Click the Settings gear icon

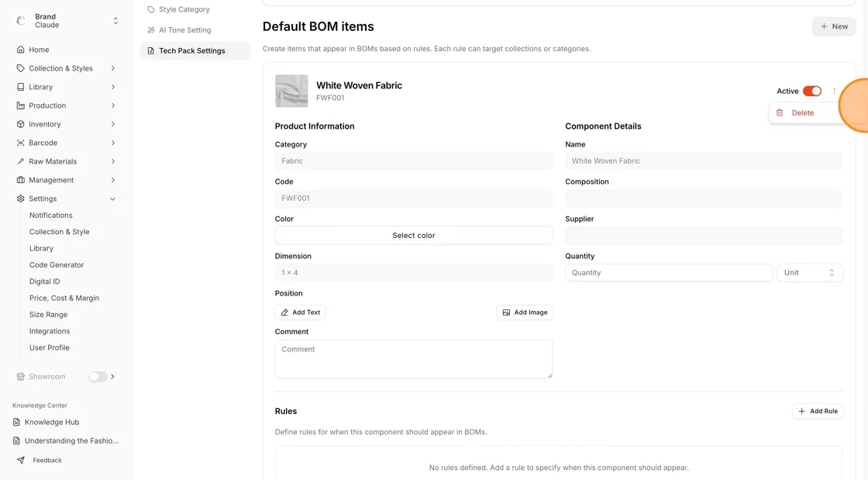coord(20,199)
